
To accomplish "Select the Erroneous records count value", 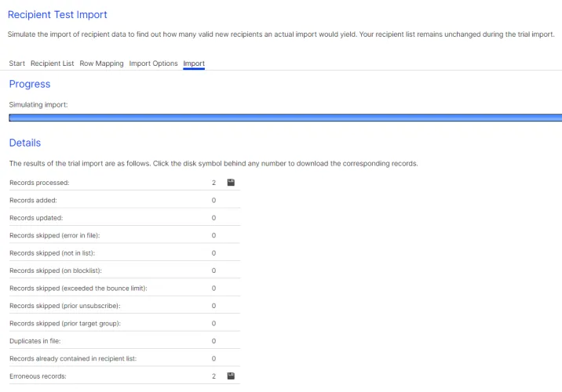I will [213, 376].
